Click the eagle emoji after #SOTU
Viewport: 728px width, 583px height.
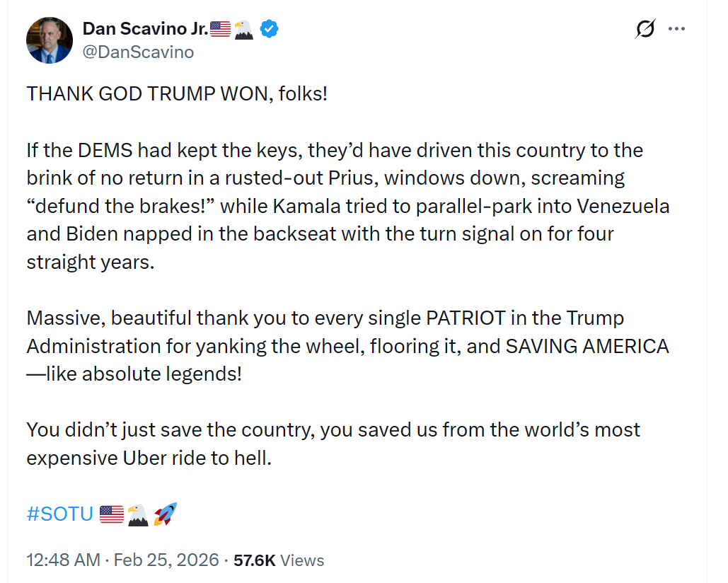[x=138, y=514]
